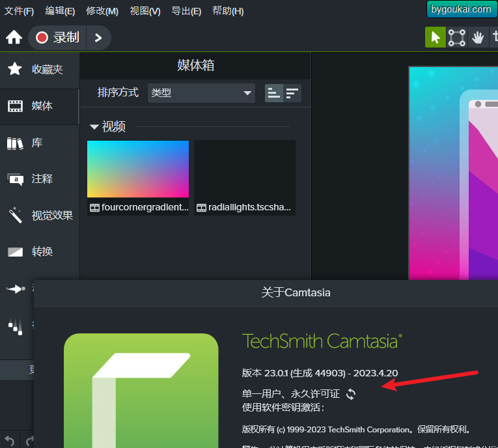Click the version text 版本 23.0.1
Image resolution: width=498 pixels, height=448 pixels.
(x=320, y=373)
